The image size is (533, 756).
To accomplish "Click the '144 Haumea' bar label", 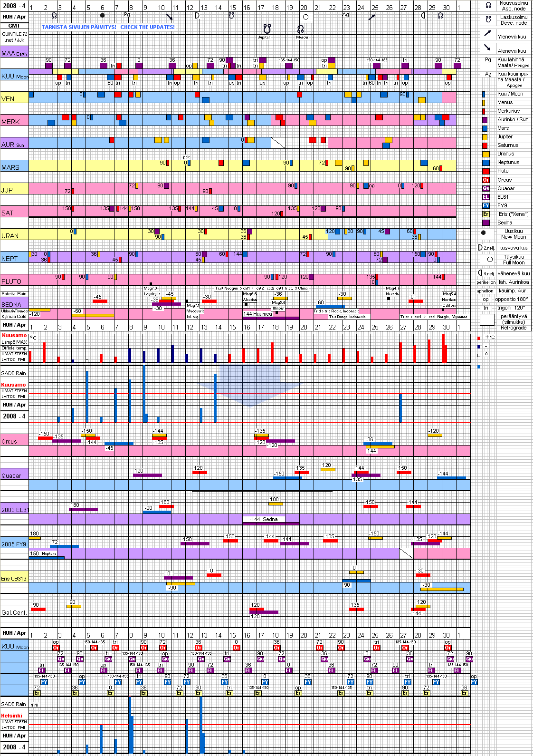I will (257, 314).
